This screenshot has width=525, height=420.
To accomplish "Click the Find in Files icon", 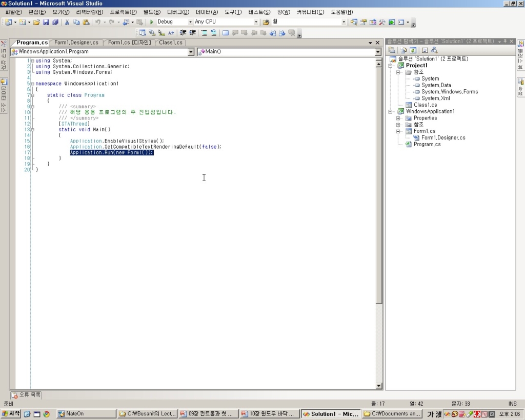I will [266, 22].
